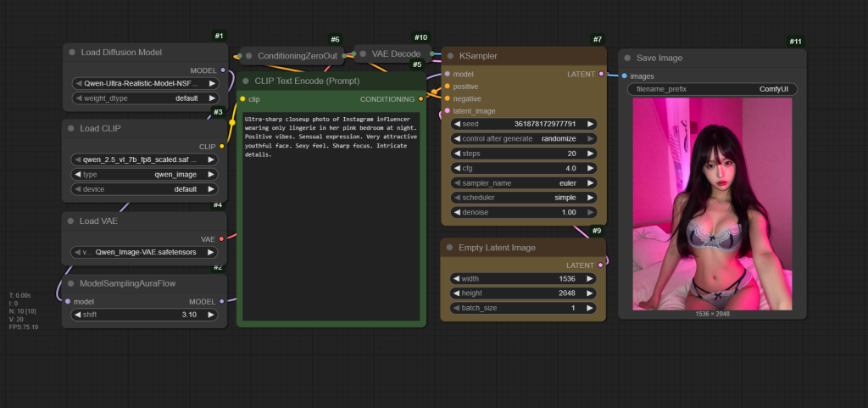Expand the collapsed ConditioningZeroOut node
The width and height of the screenshot is (868, 408).
coord(249,56)
